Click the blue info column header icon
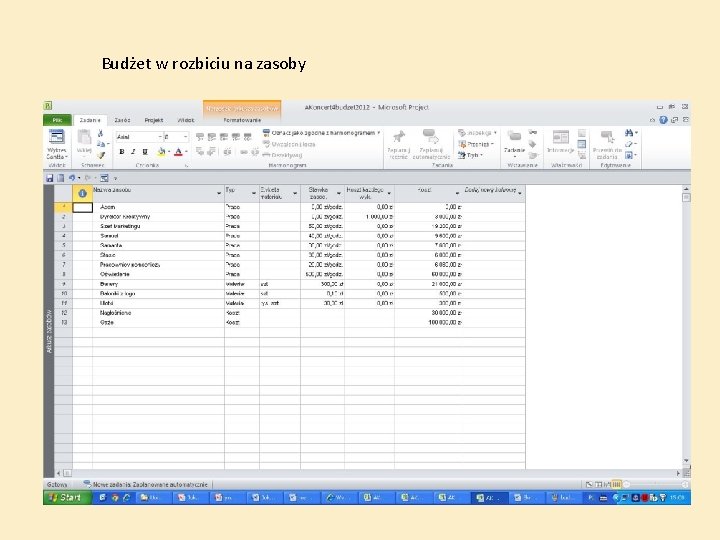Screen dimensions: 720x540 (82, 194)
